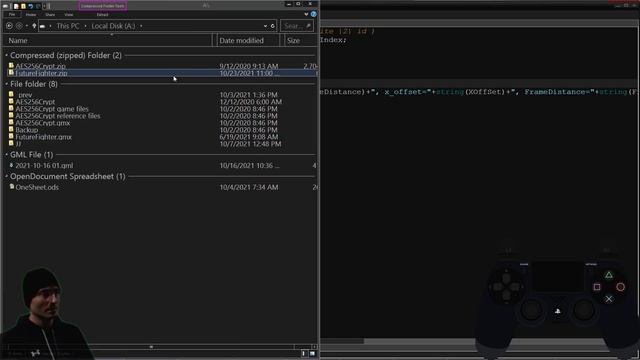Click the triangle button on the controller overlay
640x360 pixels.
pos(609,275)
